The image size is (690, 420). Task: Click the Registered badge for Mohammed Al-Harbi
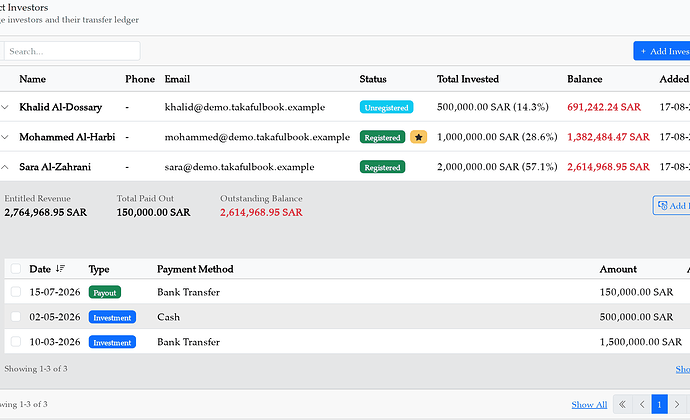pyautogui.click(x=382, y=137)
